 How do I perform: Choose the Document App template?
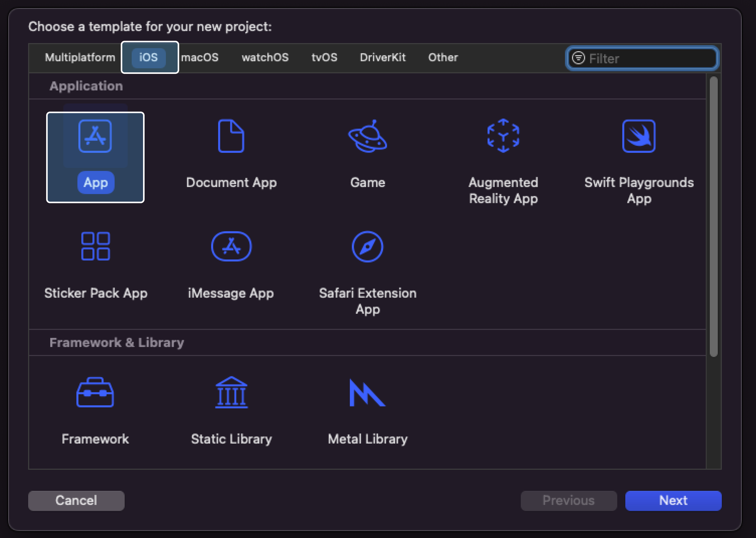pyautogui.click(x=231, y=136)
